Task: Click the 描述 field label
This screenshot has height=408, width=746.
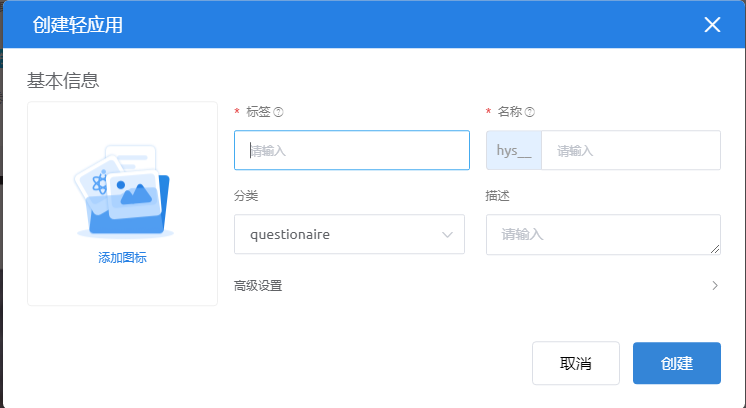Action: click(x=498, y=196)
